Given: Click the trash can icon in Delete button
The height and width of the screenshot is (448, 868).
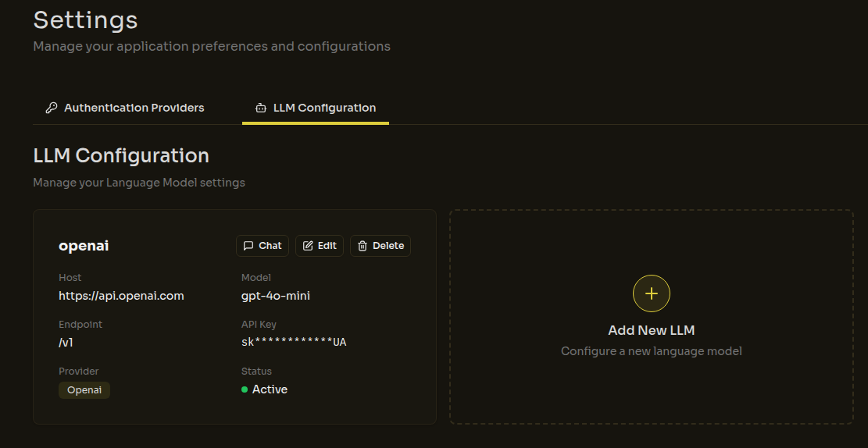Looking at the screenshot, I should (363, 246).
